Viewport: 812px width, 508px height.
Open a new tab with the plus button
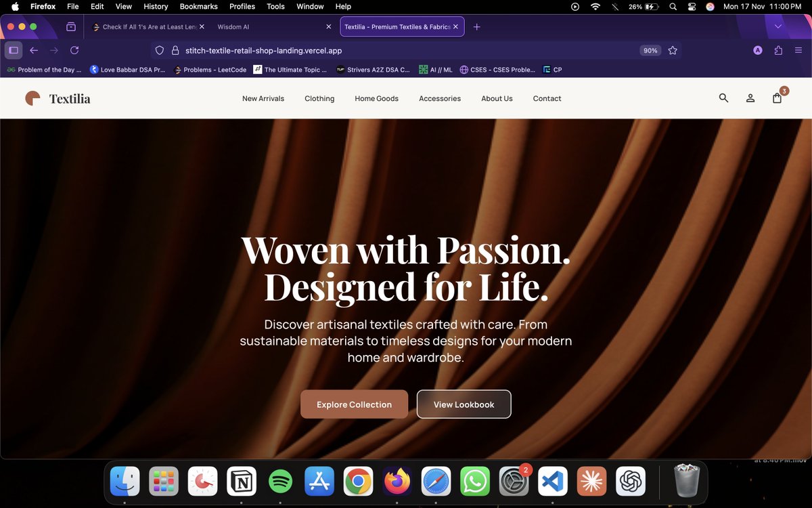tap(477, 27)
